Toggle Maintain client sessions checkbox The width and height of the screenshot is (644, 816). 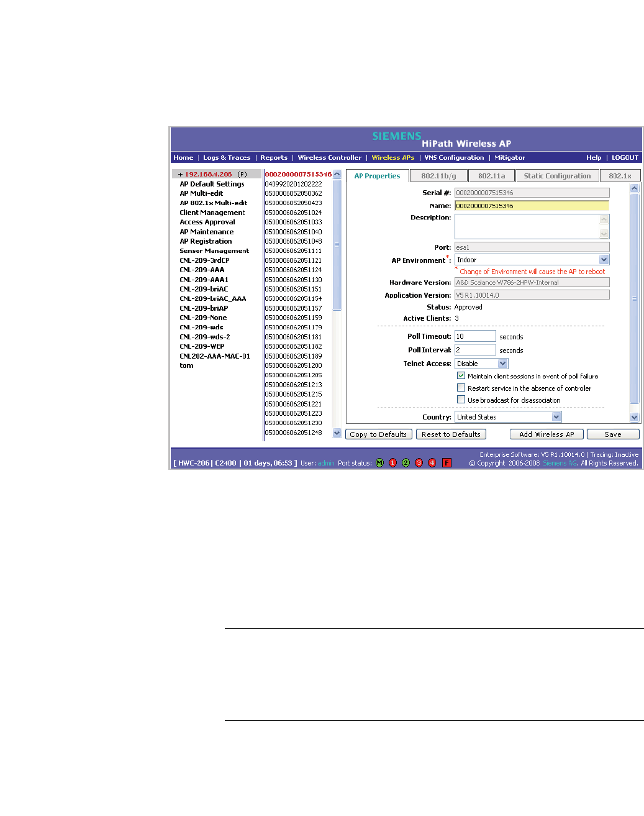(461, 375)
